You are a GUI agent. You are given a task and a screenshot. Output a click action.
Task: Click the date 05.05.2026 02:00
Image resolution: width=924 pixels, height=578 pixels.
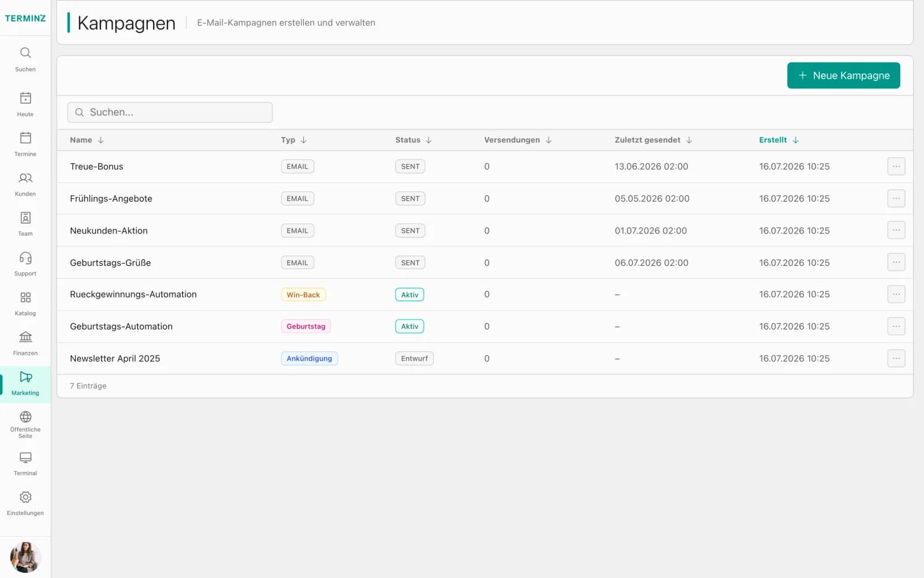point(652,198)
